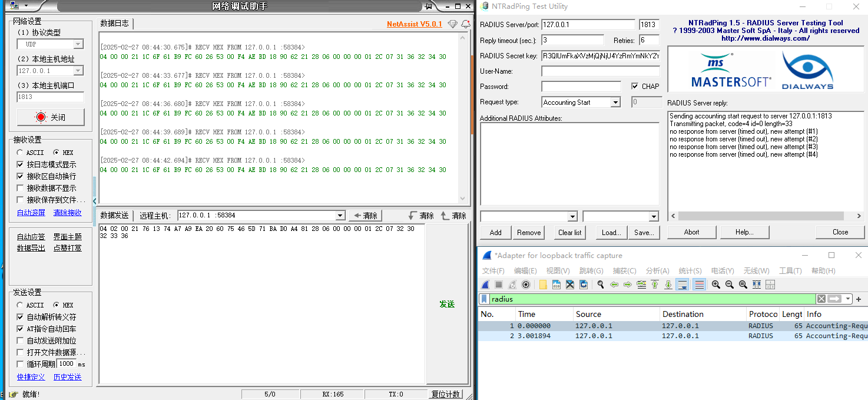868x400 pixels.
Task: Open the left attribute name dropdown in NTRadPing
Action: coord(572,216)
